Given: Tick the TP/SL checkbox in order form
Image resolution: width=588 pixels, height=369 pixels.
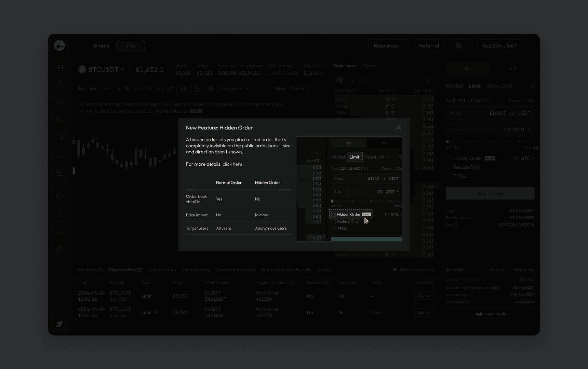Looking at the screenshot, I should tap(449, 176).
